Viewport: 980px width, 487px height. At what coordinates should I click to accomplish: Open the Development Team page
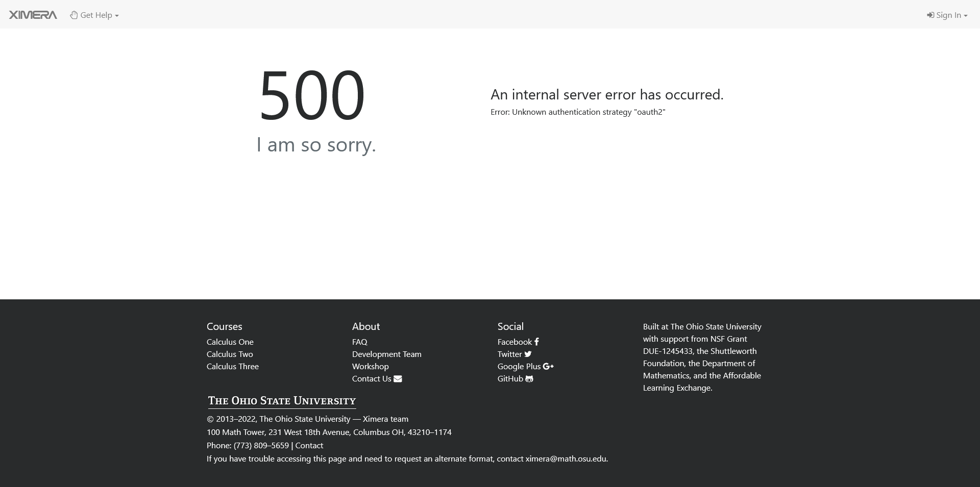pyautogui.click(x=386, y=354)
